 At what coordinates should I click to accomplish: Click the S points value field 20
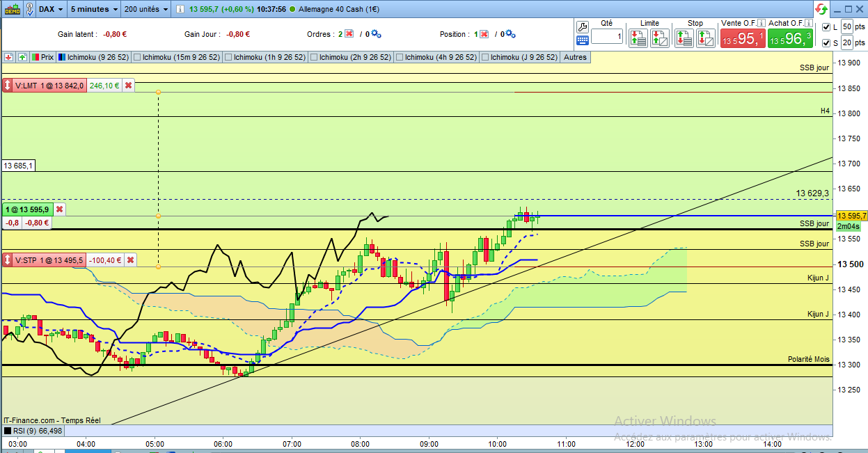(846, 43)
